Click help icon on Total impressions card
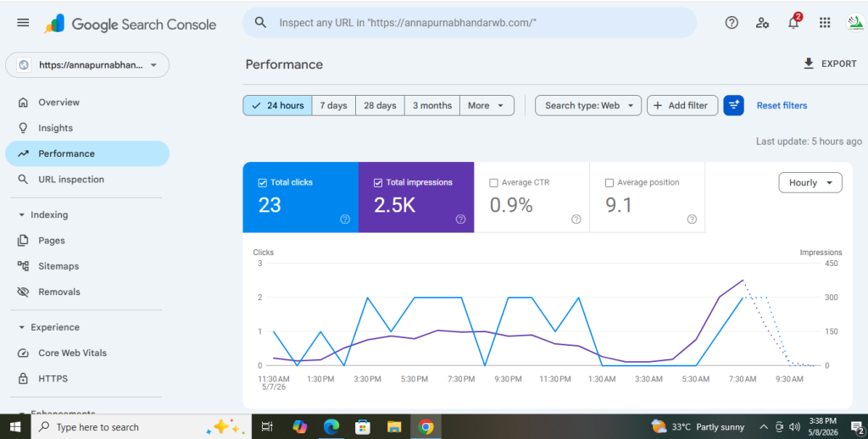868x439 pixels. pyautogui.click(x=460, y=219)
